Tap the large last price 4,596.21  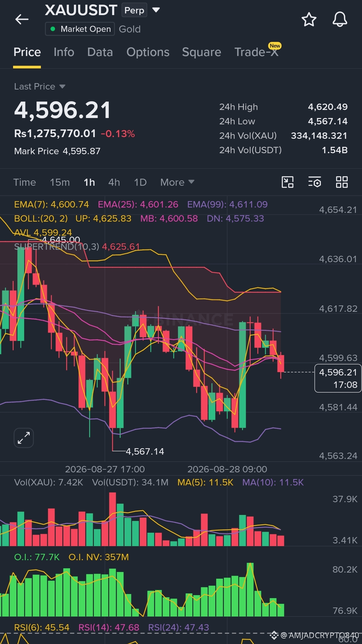pyautogui.click(x=62, y=110)
